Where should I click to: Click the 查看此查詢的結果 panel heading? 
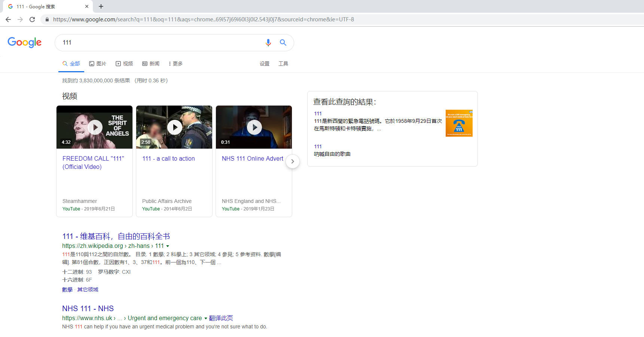tap(345, 102)
